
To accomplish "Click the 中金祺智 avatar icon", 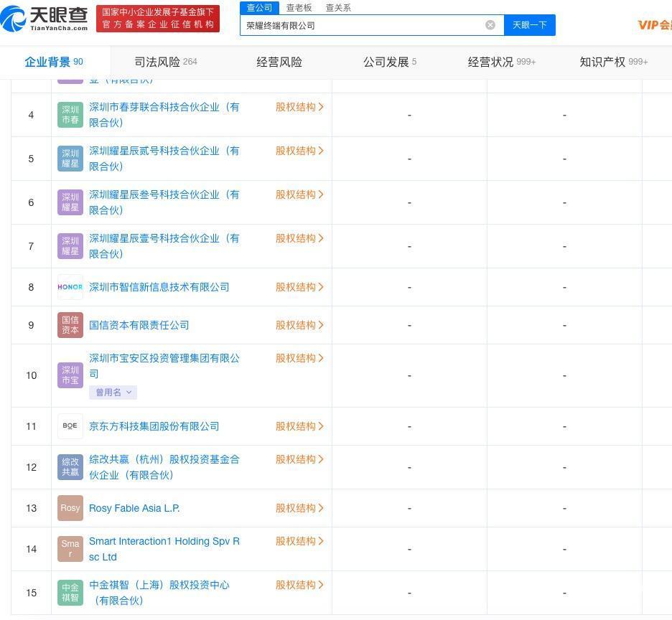I will 70,593.
